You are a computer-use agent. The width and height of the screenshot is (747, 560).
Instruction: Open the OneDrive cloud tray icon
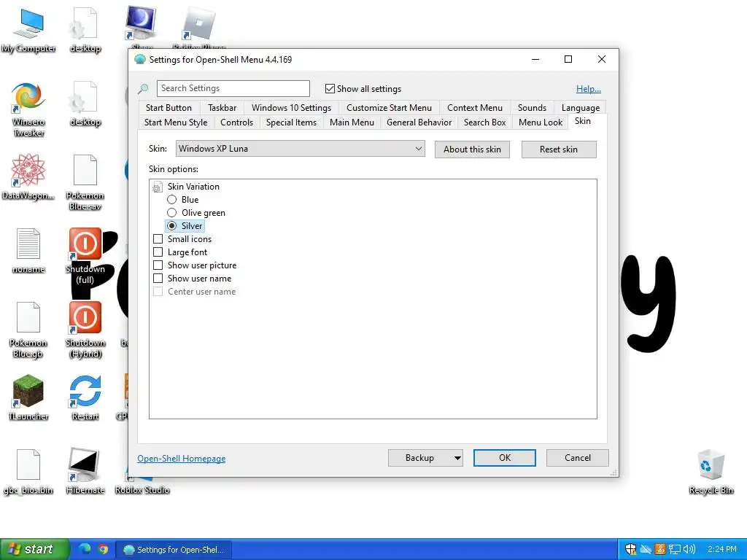tap(646, 549)
